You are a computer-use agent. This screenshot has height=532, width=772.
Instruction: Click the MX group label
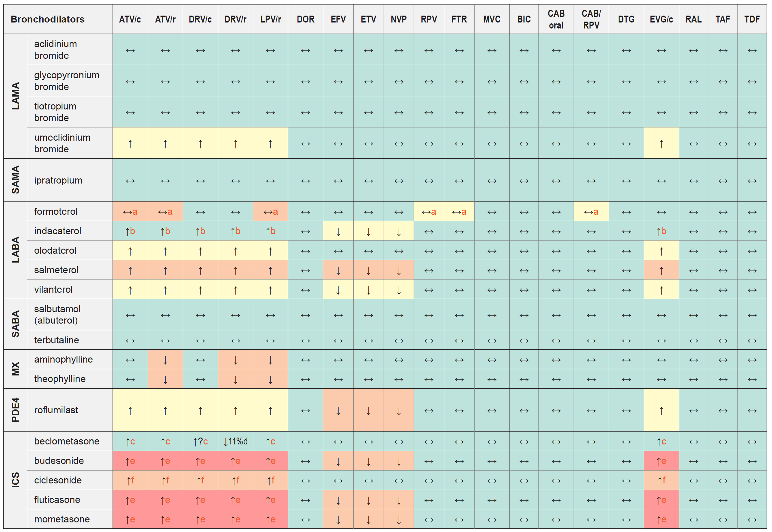(x=15, y=369)
